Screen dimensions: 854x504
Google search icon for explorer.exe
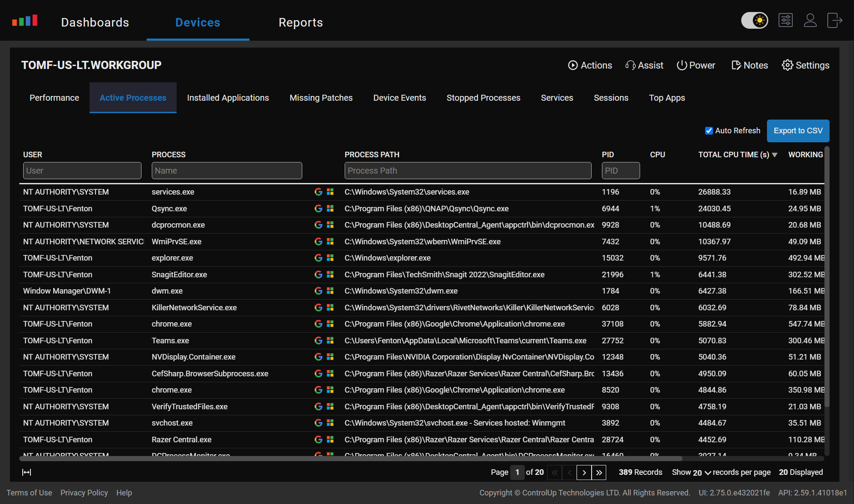(x=319, y=258)
